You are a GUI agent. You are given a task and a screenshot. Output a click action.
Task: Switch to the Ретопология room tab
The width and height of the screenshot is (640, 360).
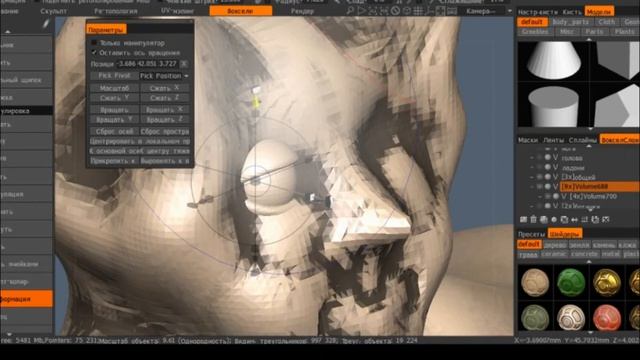[116, 11]
